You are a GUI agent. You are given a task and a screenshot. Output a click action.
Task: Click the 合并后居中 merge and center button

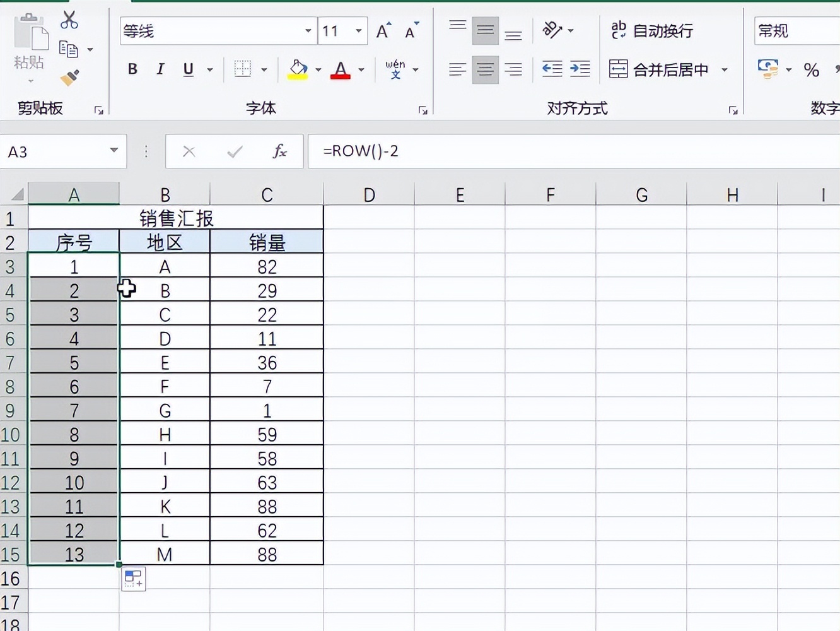click(658, 69)
